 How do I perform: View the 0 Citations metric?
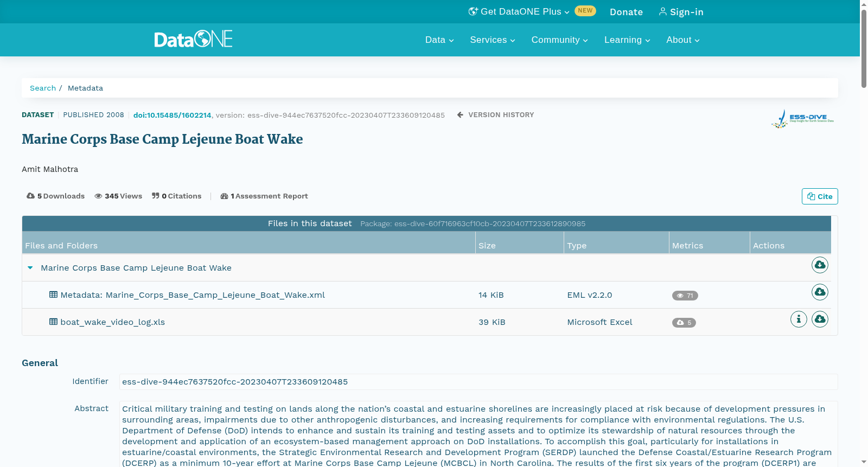176,196
